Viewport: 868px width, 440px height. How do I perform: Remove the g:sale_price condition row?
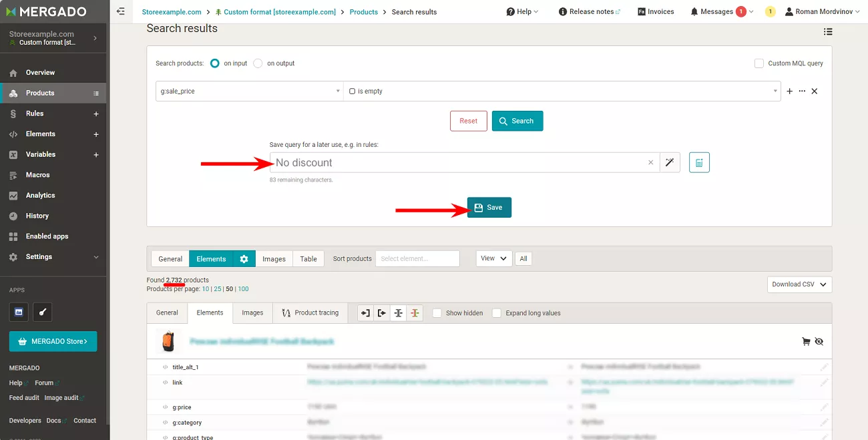(x=815, y=91)
